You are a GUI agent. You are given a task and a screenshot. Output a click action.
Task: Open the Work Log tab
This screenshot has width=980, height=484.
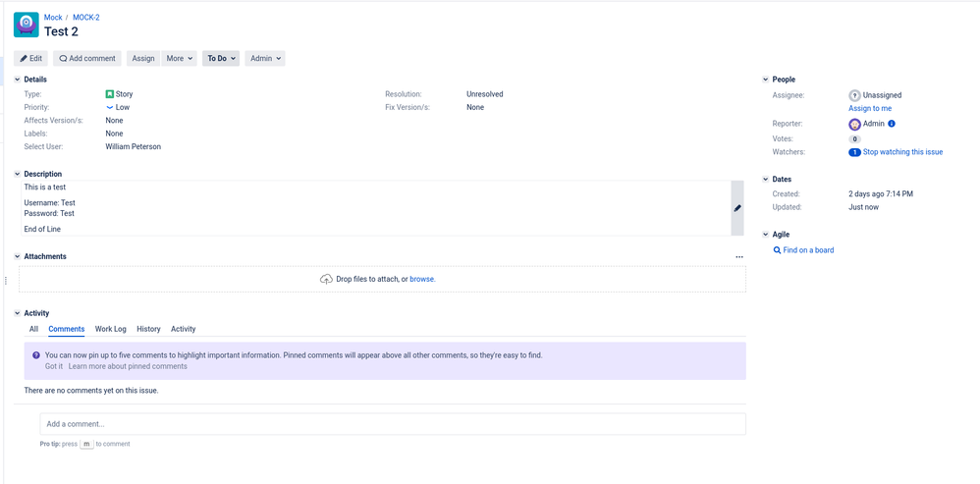coord(111,329)
